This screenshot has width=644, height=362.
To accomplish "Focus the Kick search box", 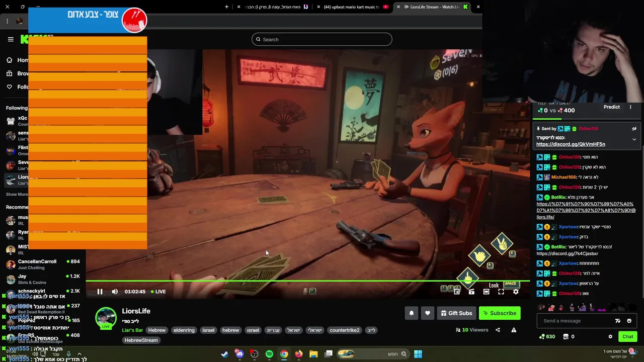I will coord(322,39).
